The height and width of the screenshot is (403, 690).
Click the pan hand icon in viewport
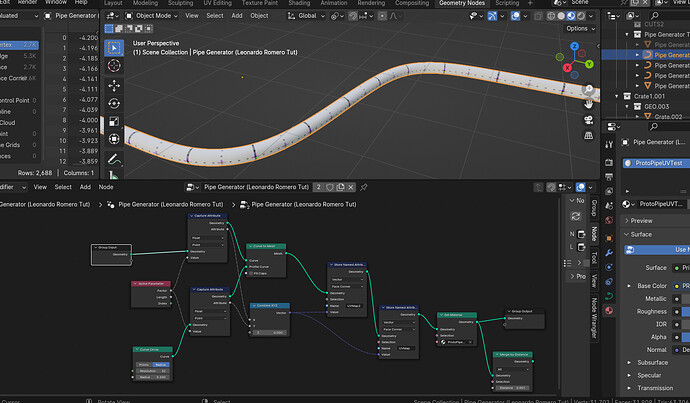588,104
